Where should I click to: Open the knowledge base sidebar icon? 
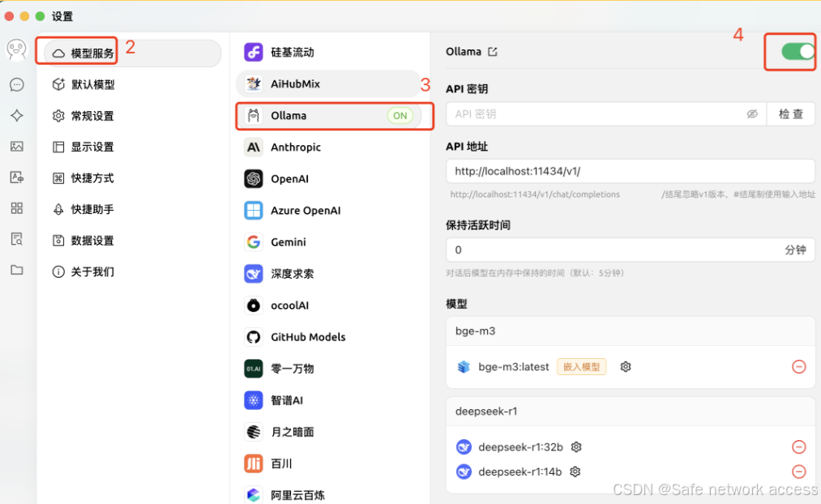pos(17,239)
